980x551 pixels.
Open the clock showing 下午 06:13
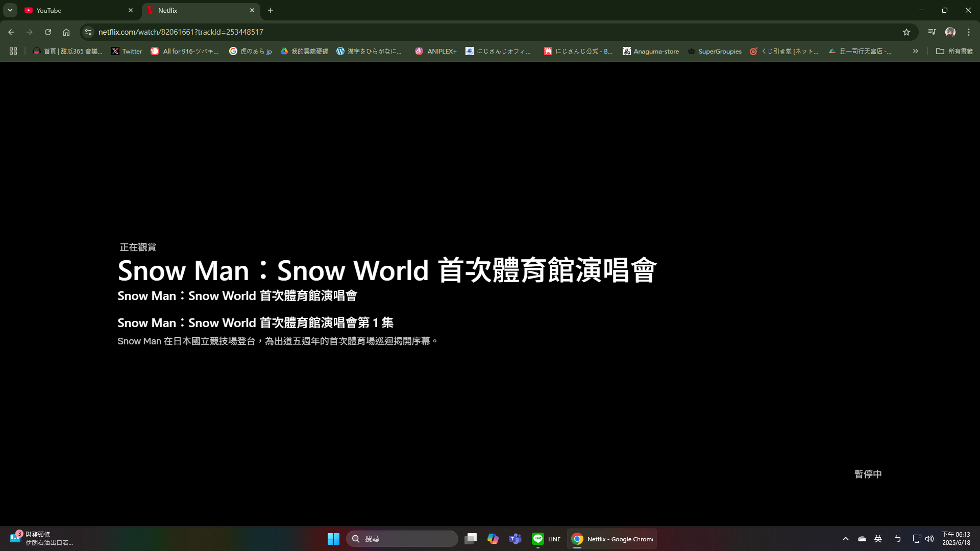pos(956,539)
